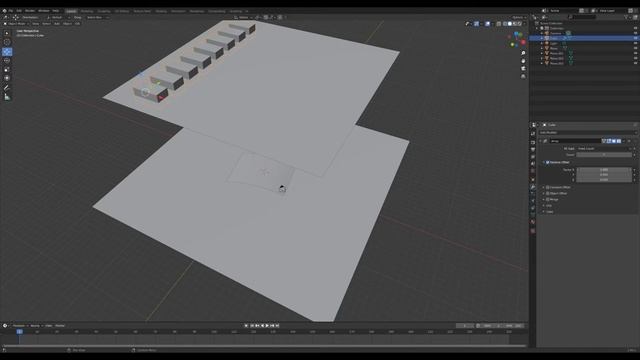
Task: Select the 3D Cursor tool
Action: 7,42
